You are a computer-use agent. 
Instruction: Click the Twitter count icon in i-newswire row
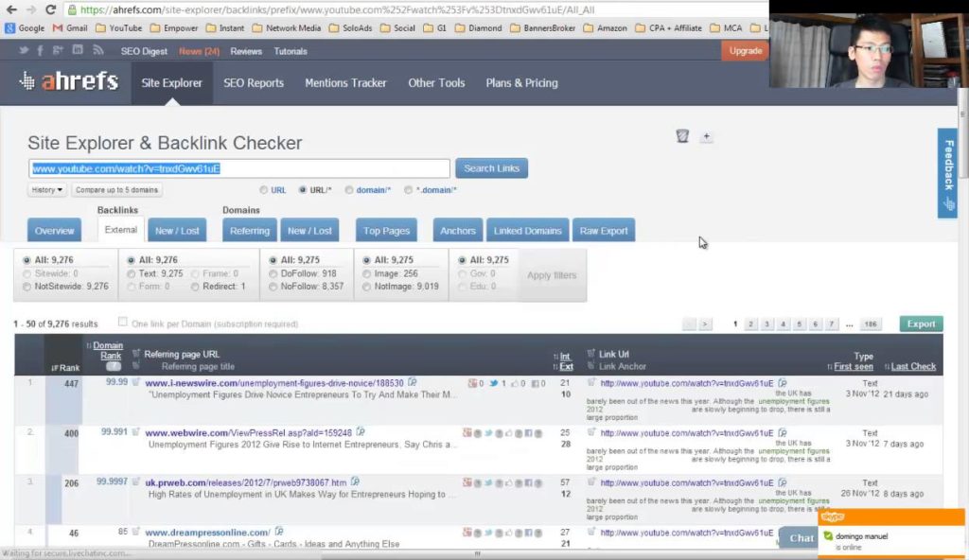pos(494,383)
